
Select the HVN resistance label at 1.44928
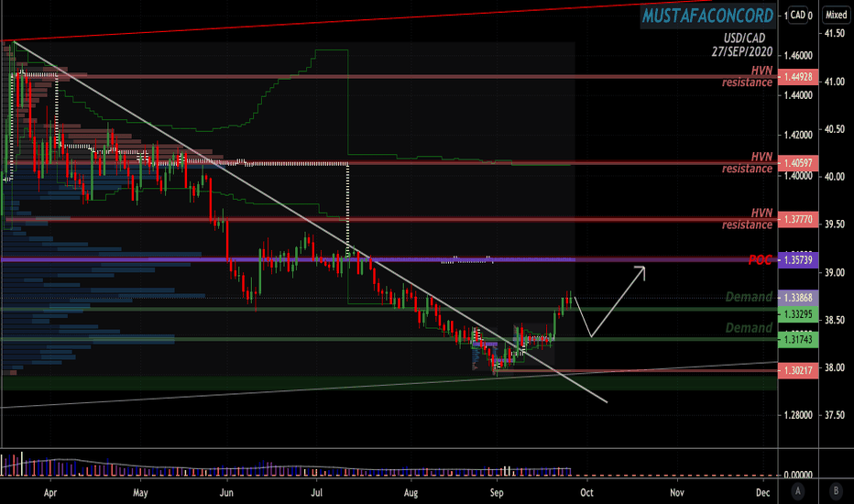pos(748,76)
